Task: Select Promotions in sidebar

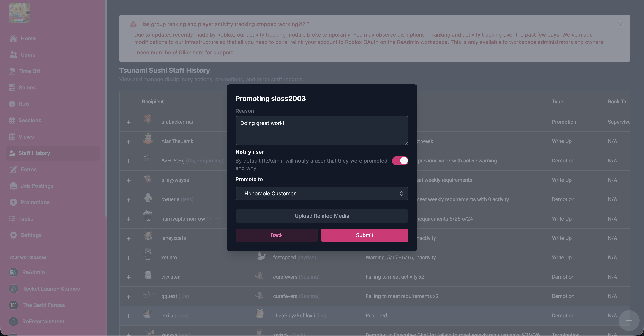Action: pos(35,202)
